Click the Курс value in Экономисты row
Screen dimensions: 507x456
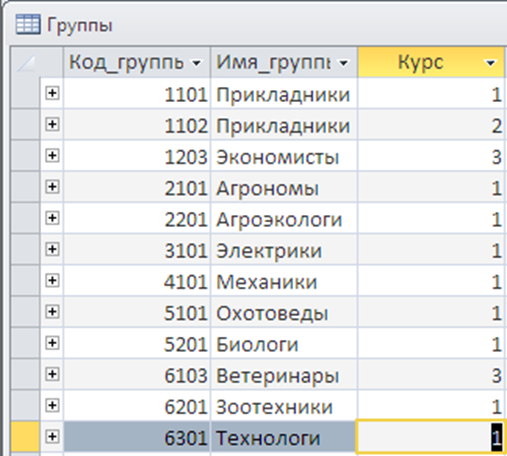tap(431, 156)
